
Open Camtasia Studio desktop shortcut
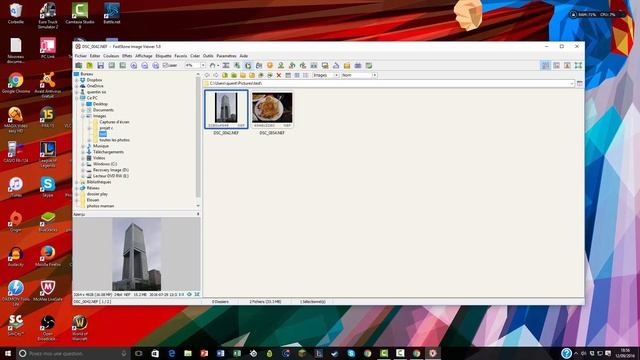(80, 15)
